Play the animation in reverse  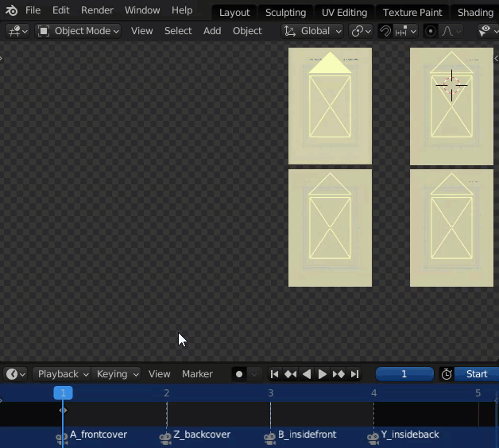(x=307, y=374)
